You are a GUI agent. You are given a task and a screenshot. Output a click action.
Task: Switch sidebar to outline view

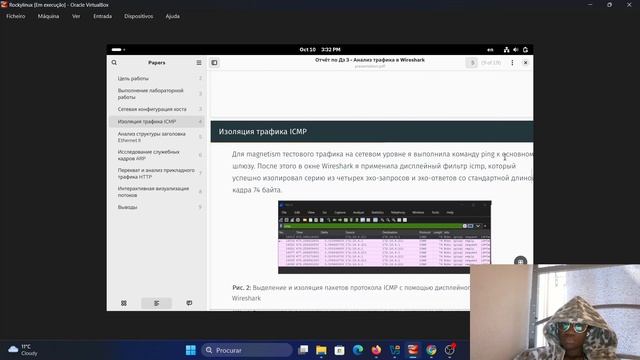(156, 303)
